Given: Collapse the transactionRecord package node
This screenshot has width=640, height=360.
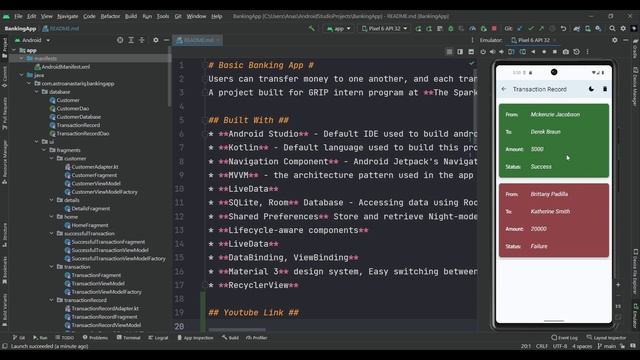Looking at the screenshot, I should [51, 300].
